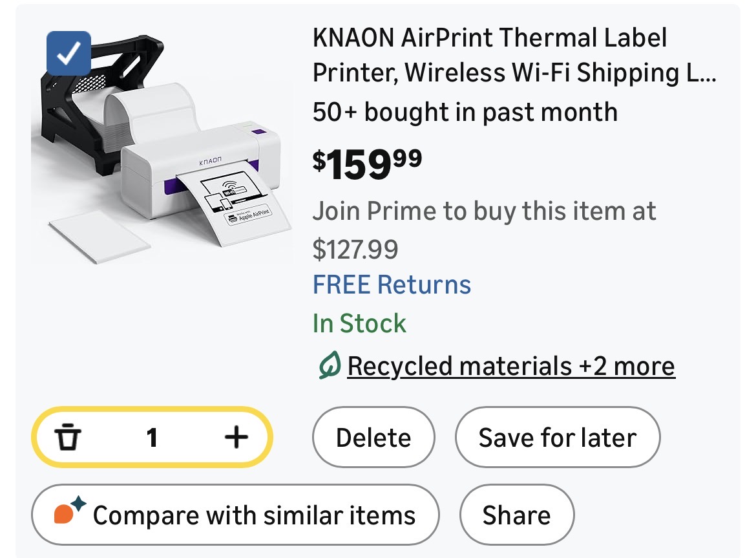Click the "50+ bought in past month" text
756x558 pixels.
(x=465, y=113)
